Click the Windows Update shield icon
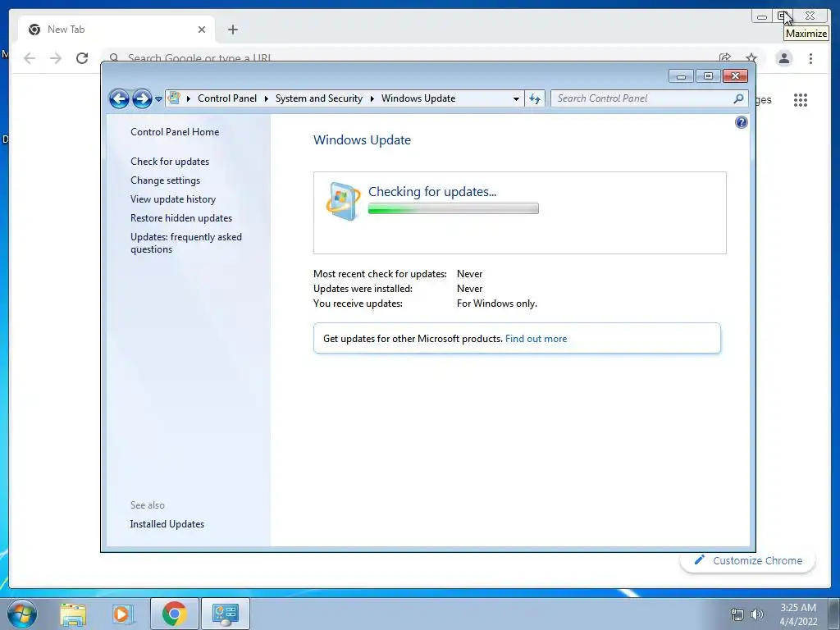 (344, 202)
